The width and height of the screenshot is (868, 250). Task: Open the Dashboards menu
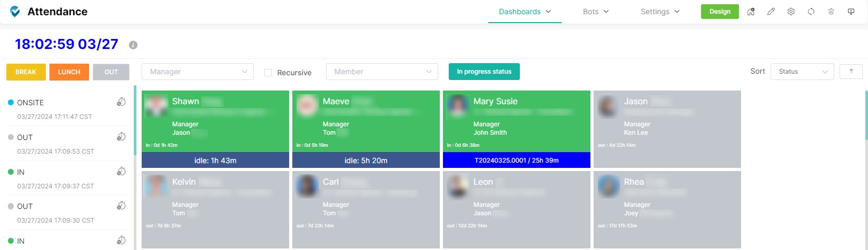point(525,12)
